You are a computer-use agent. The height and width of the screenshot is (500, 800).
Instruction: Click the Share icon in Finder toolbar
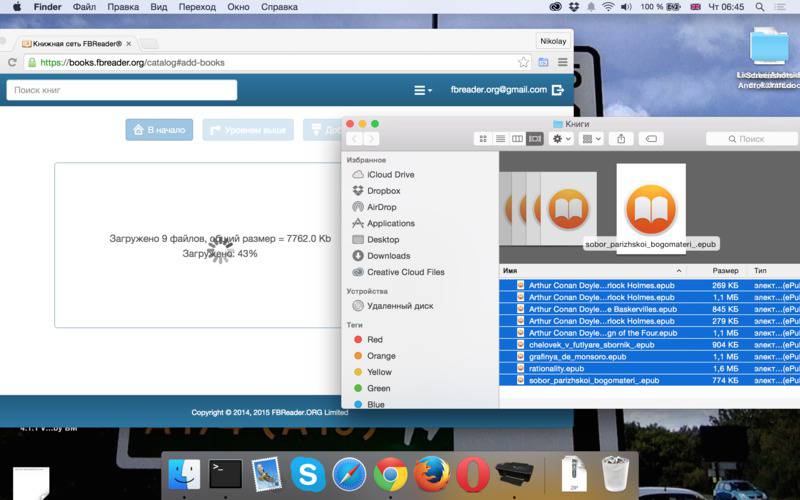click(x=621, y=139)
